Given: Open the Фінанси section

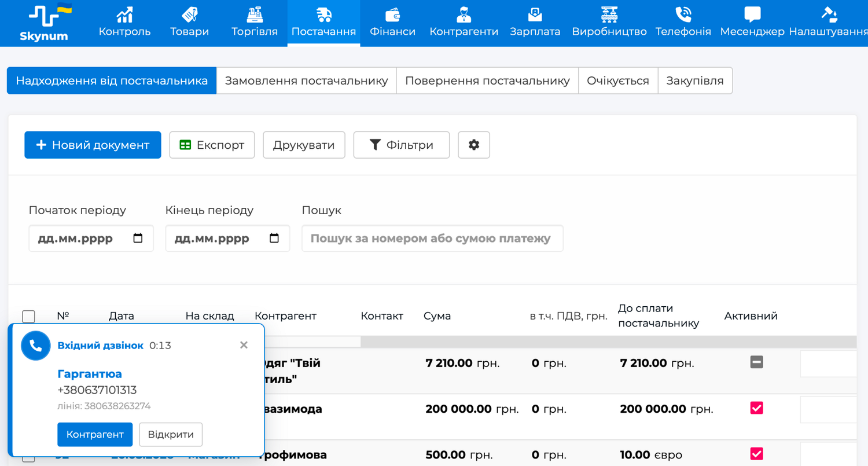Looking at the screenshot, I should (393, 23).
